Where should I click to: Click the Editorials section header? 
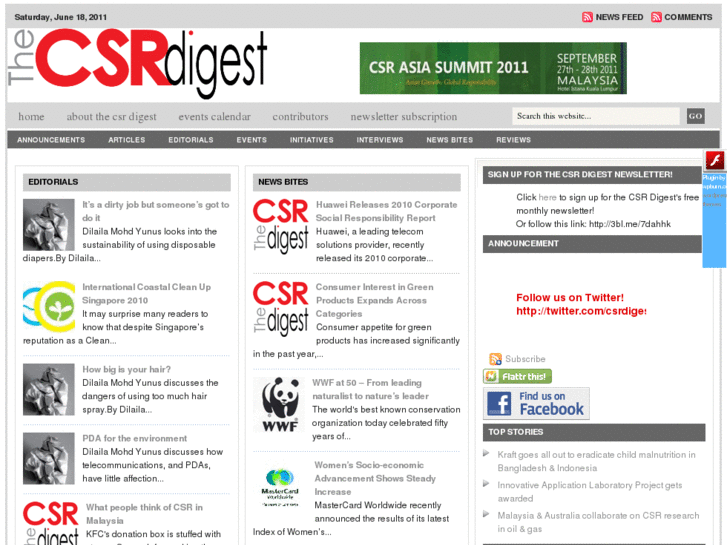(127, 182)
